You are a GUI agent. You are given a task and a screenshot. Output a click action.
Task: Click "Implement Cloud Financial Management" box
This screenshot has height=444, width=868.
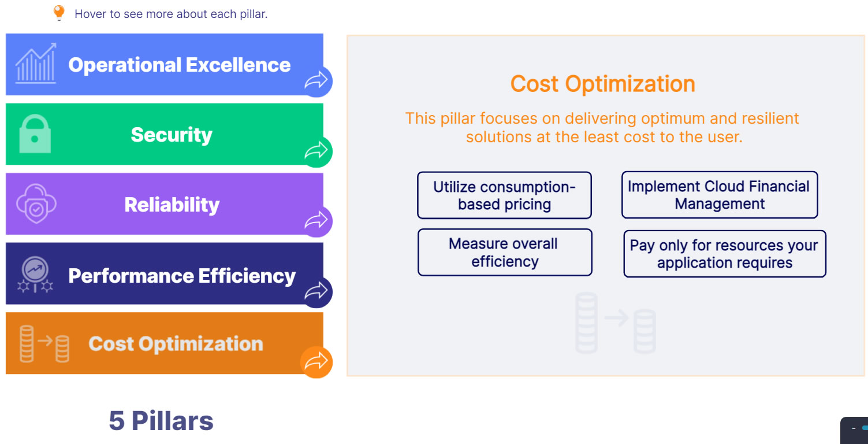coord(720,195)
